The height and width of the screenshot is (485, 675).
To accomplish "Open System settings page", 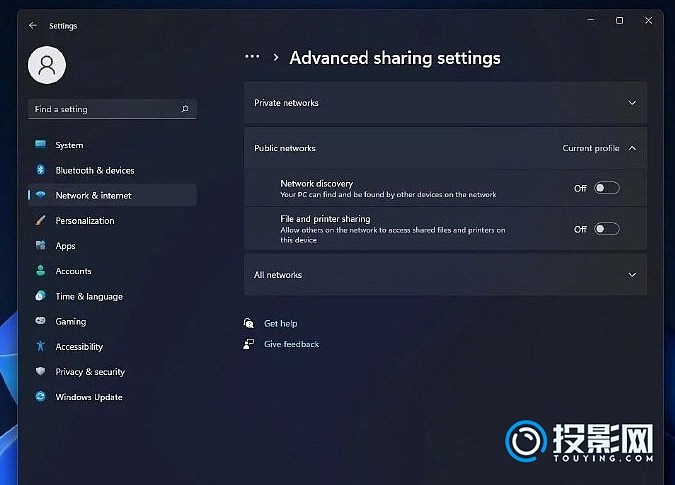I will click(112, 145).
